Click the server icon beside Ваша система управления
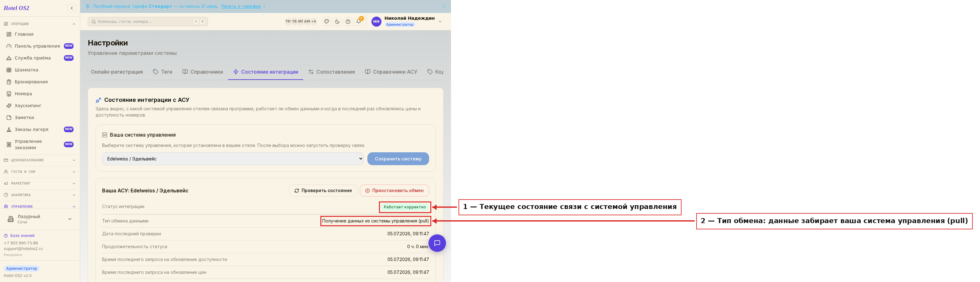980x282 pixels. pos(105,135)
